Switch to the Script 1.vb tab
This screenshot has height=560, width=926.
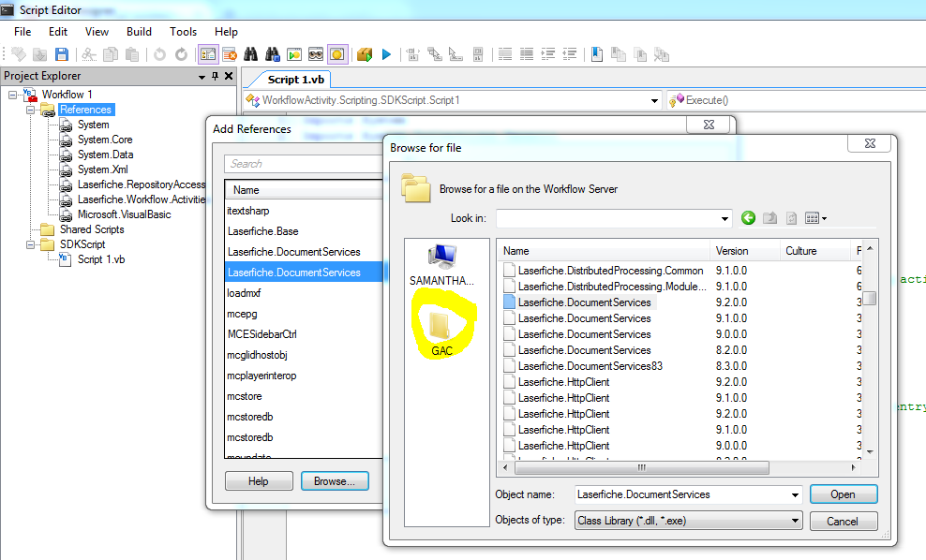pyautogui.click(x=296, y=80)
